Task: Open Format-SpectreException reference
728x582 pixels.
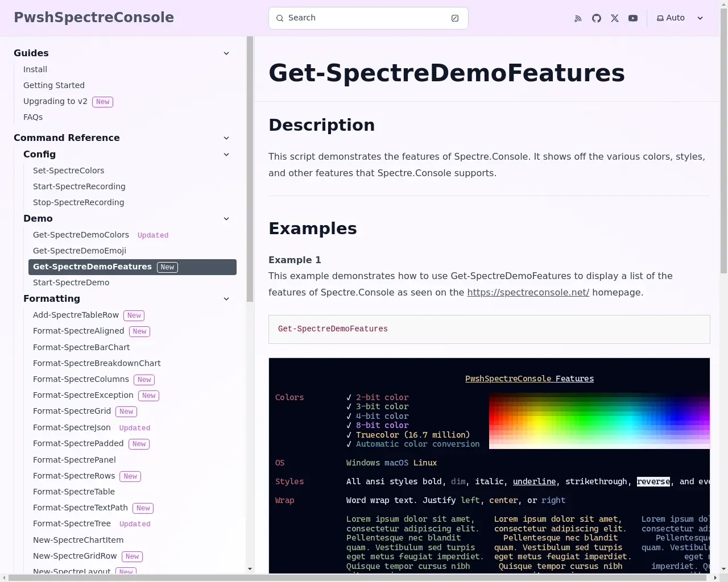Action: point(83,395)
